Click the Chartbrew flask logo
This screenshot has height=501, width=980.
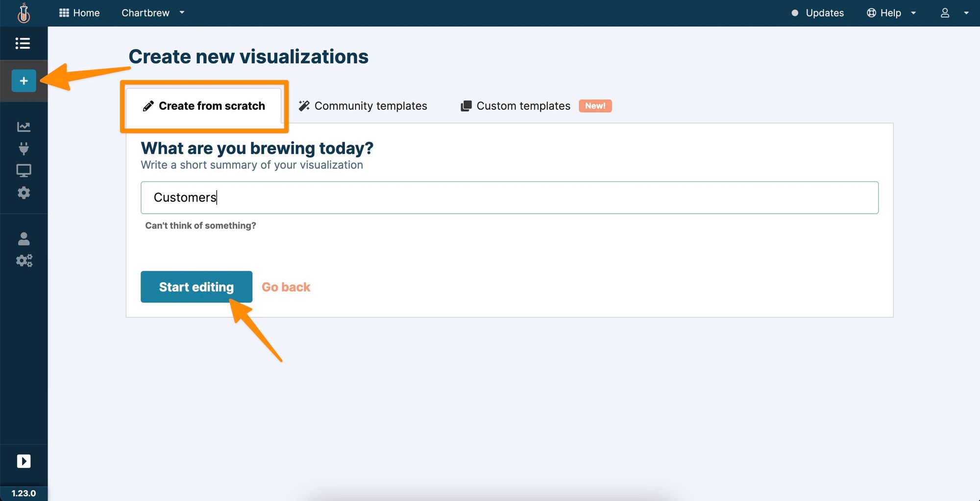[x=24, y=13]
